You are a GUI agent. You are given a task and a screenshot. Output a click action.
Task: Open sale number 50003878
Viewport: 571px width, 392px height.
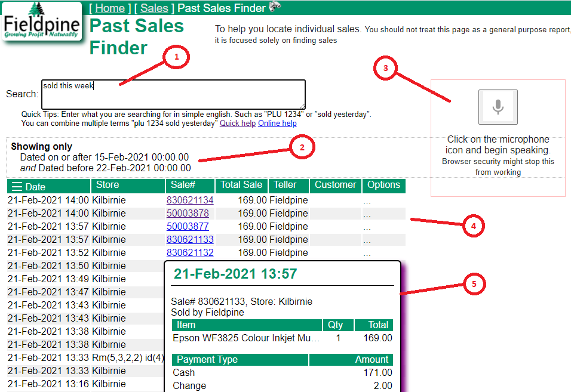[188, 213]
